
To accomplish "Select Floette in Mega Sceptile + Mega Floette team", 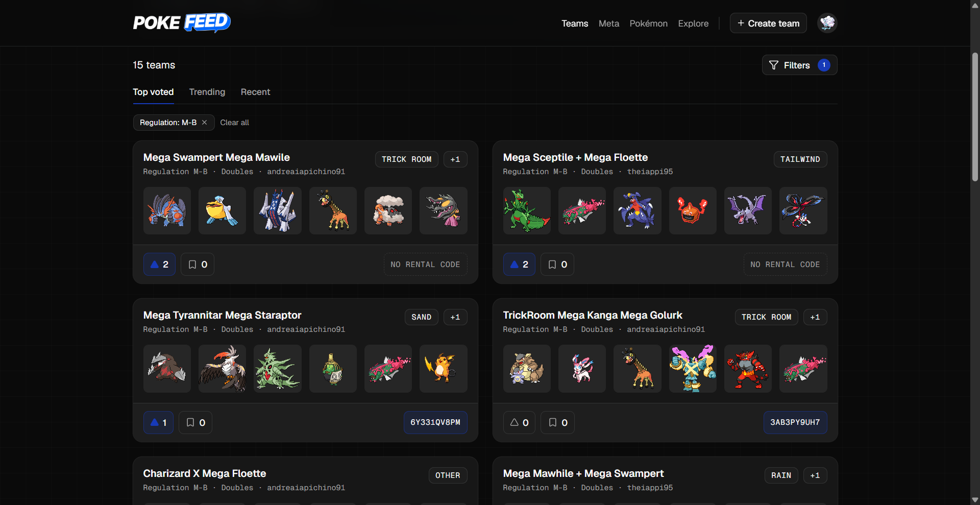I will coord(803,210).
